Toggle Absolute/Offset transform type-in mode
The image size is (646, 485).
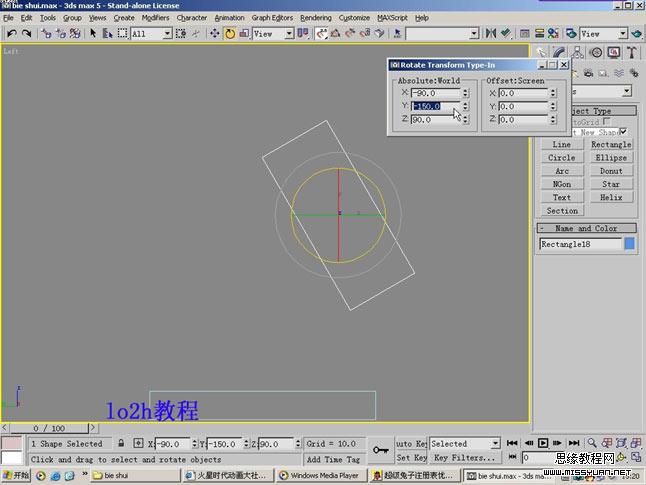click(138, 443)
